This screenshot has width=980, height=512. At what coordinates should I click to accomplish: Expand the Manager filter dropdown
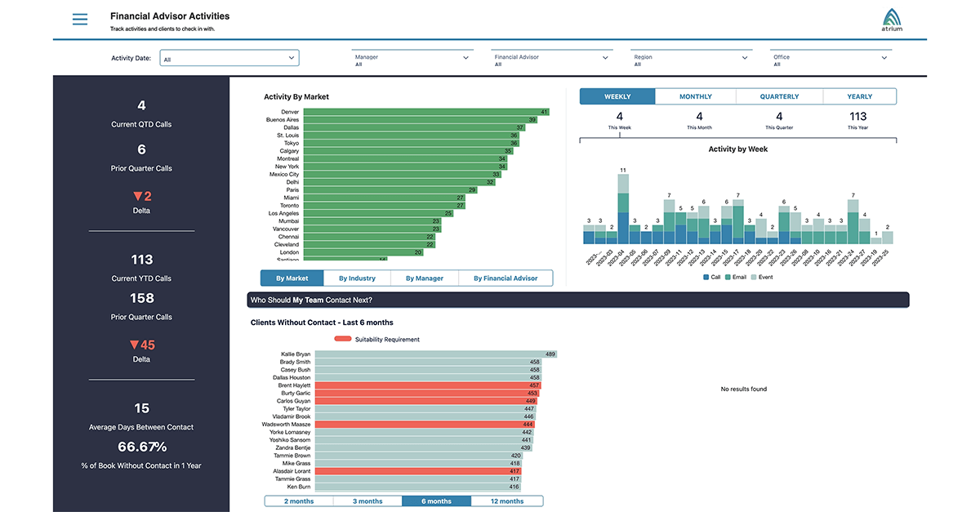pos(466,58)
